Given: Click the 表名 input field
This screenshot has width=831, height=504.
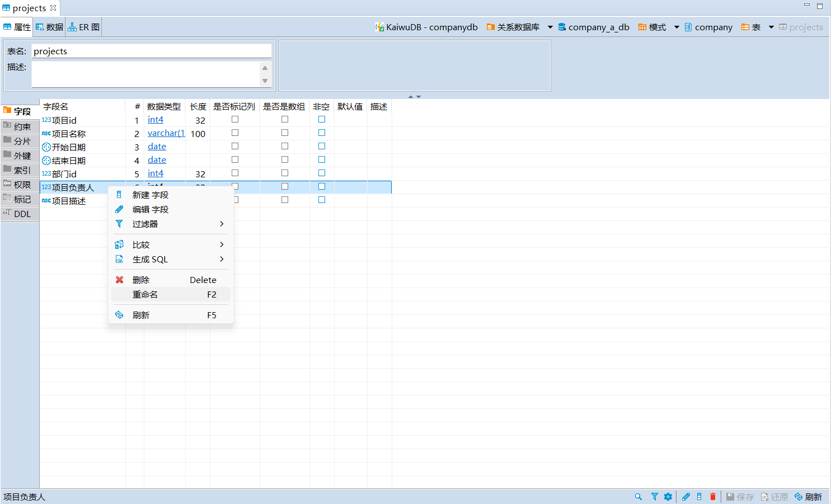Looking at the screenshot, I should tap(151, 51).
